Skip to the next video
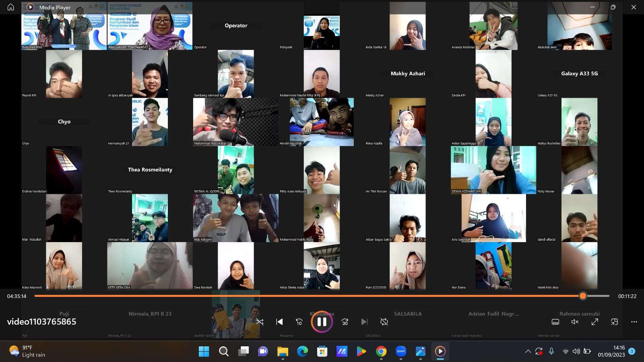644x362 pixels. point(364,322)
